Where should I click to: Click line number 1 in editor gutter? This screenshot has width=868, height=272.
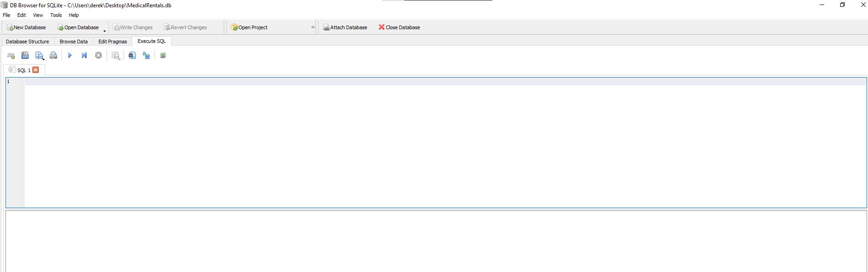(8, 81)
